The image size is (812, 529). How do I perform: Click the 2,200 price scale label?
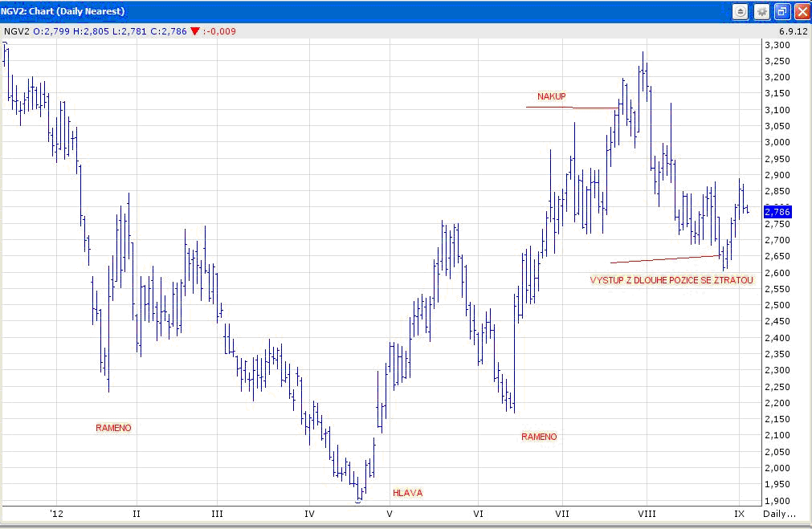point(777,403)
